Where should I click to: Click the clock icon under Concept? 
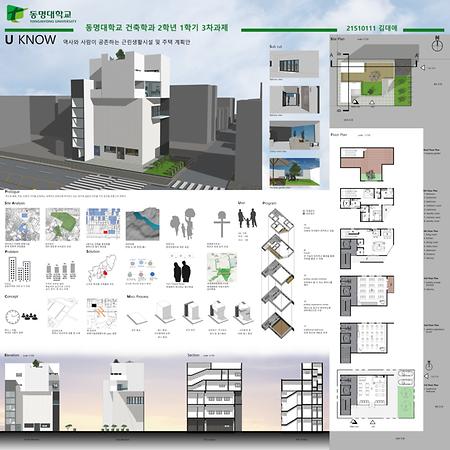pos(12,317)
